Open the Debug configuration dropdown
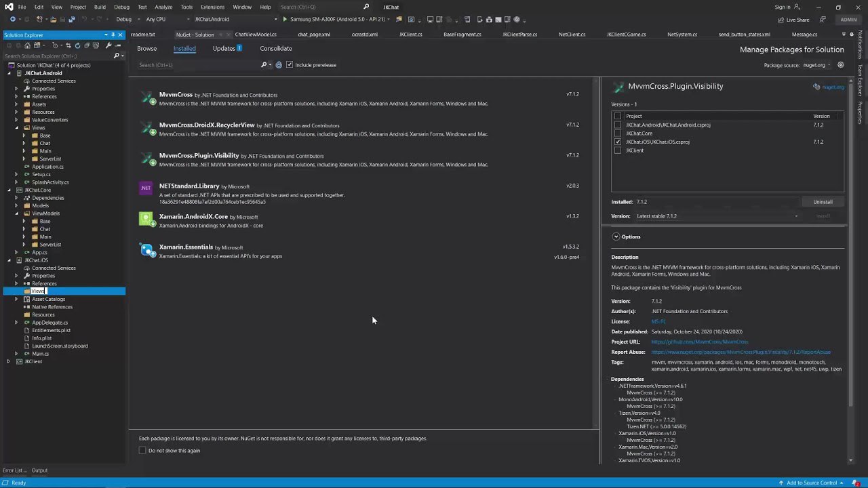 click(x=126, y=19)
